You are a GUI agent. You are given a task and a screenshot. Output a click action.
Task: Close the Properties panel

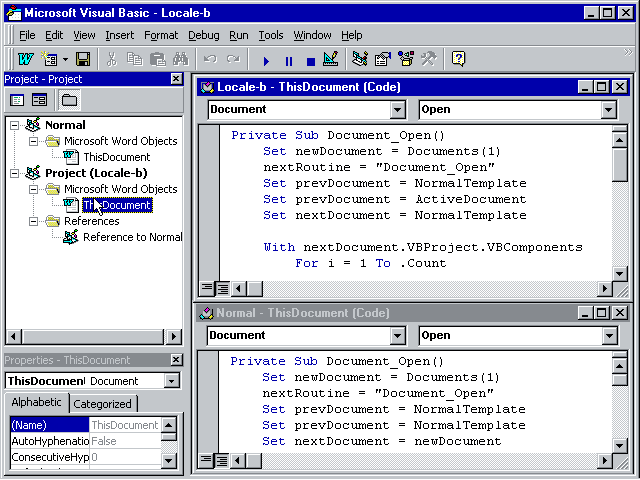click(x=176, y=360)
